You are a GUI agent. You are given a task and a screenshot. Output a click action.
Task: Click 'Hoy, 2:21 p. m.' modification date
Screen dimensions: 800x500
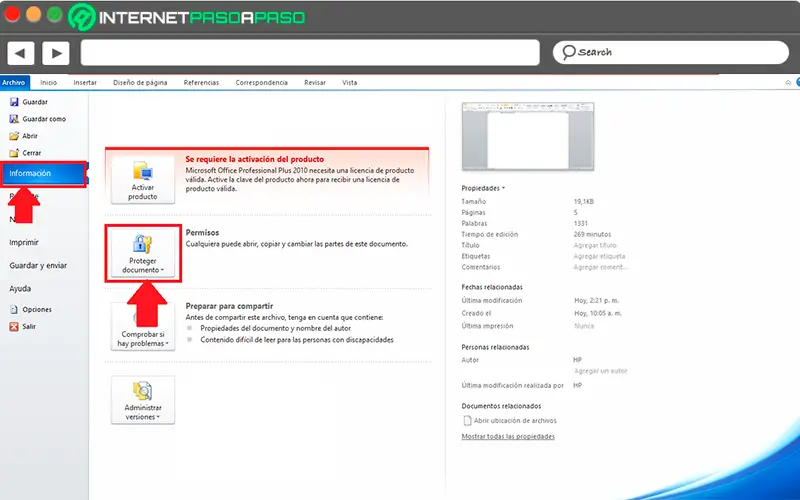coord(596,301)
